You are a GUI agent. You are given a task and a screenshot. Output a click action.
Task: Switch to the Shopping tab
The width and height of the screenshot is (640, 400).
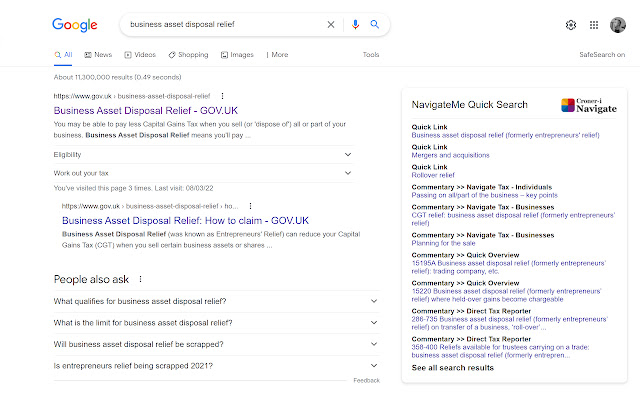(188, 55)
